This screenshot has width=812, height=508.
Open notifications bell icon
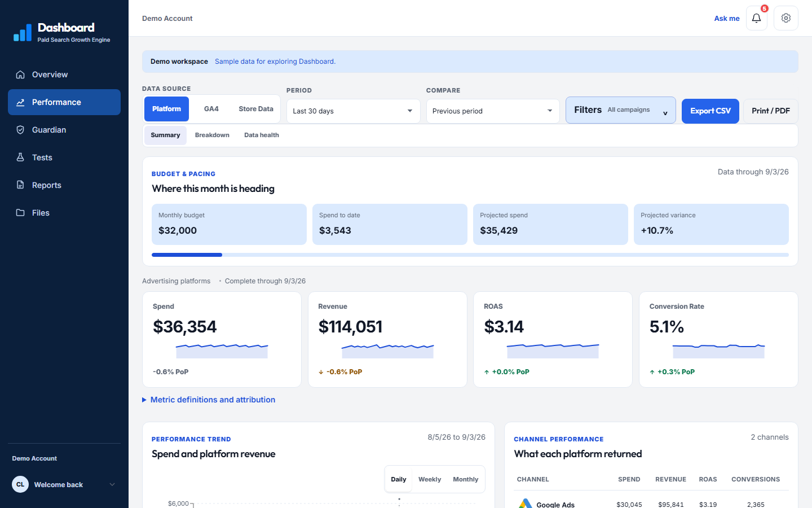pos(757,18)
